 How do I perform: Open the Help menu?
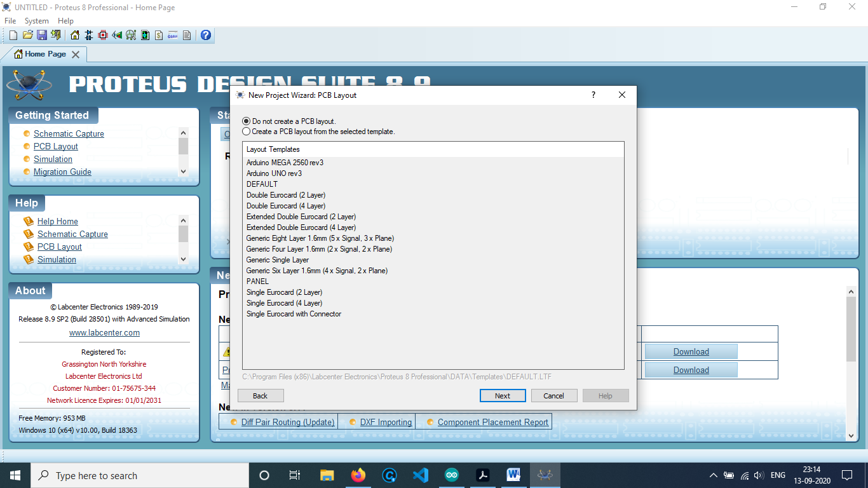(x=65, y=21)
